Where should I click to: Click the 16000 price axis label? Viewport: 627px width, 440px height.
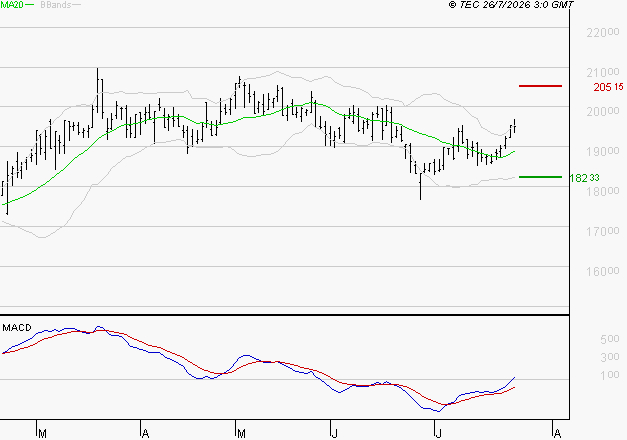click(x=603, y=272)
